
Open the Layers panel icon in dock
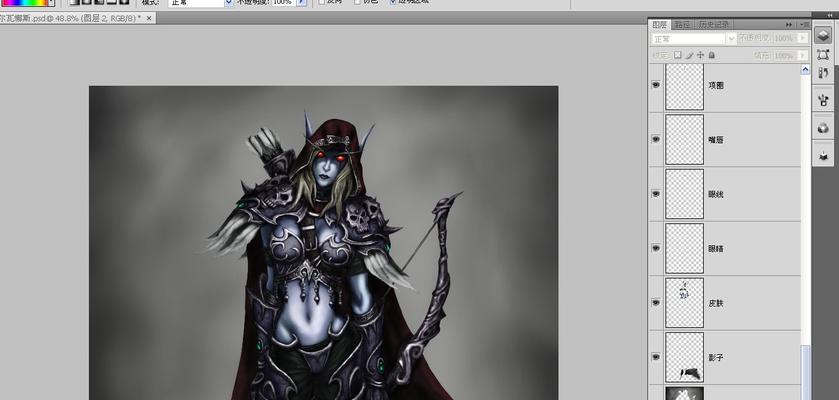[x=823, y=35]
